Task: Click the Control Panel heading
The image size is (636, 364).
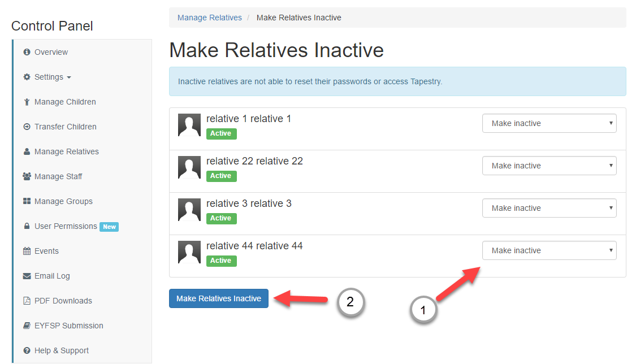Action: [x=52, y=26]
